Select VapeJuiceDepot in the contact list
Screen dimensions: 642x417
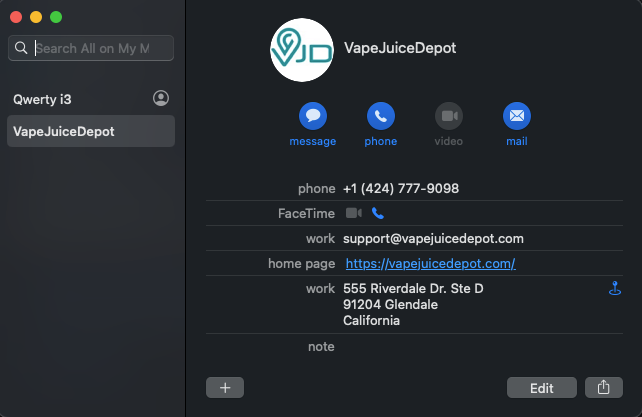pyautogui.click(x=91, y=131)
